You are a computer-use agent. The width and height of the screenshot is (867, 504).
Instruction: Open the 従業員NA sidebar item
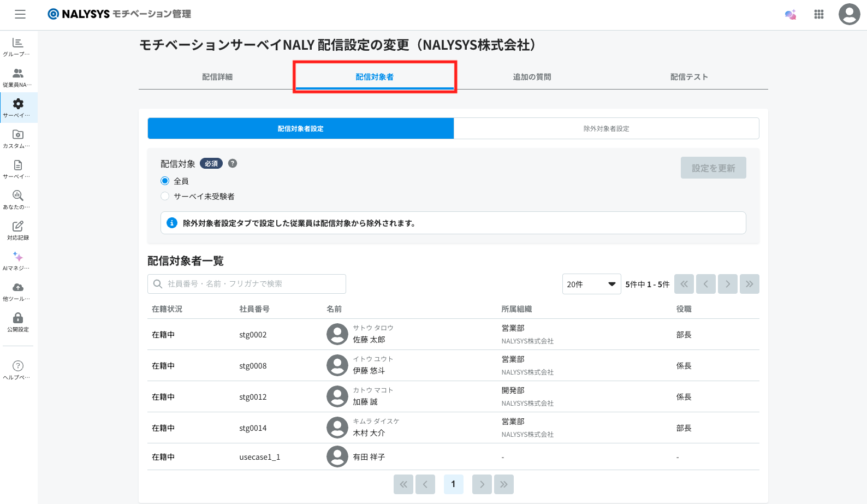coord(18,78)
